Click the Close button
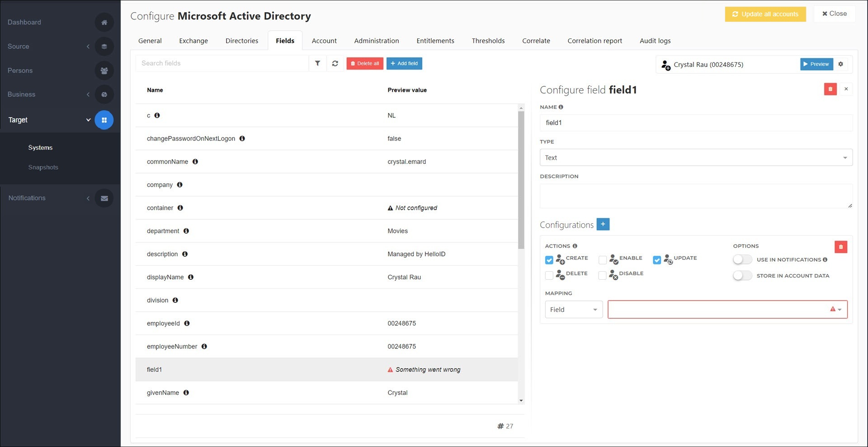The width and height of the screenshot is (868, 447). [835, 14]
